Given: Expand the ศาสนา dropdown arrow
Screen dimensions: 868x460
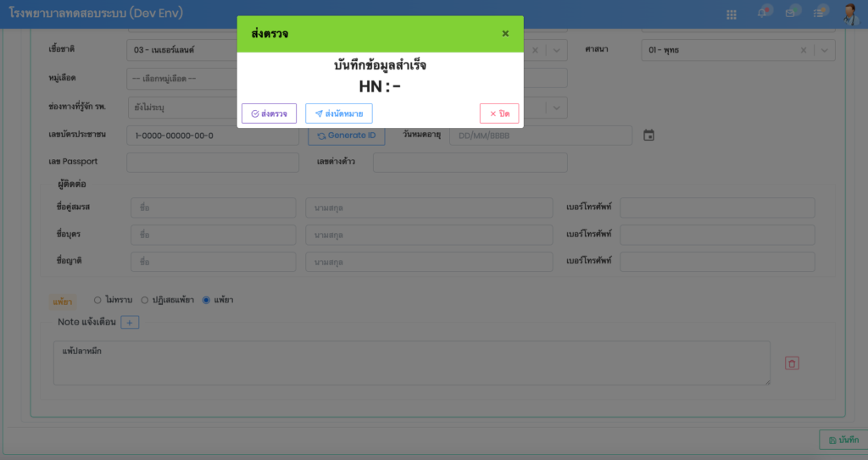Looking at the screenshot, I should tap(825, 50).
